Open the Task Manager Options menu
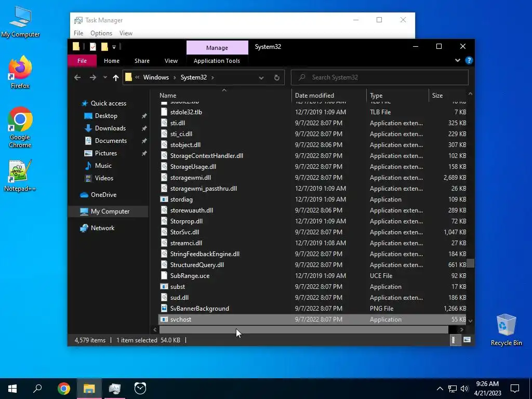This screenshot has width=532, height=399. click(x=101, y=33)
